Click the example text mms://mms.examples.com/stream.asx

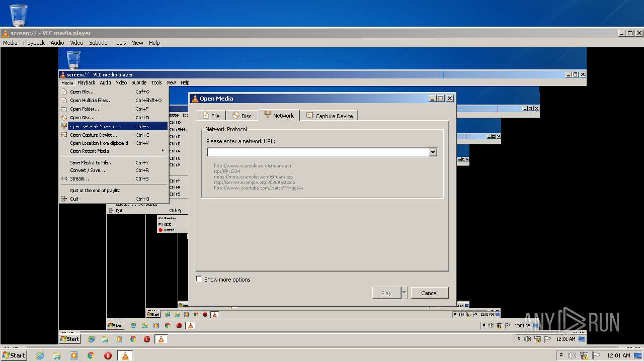[253, 177]
